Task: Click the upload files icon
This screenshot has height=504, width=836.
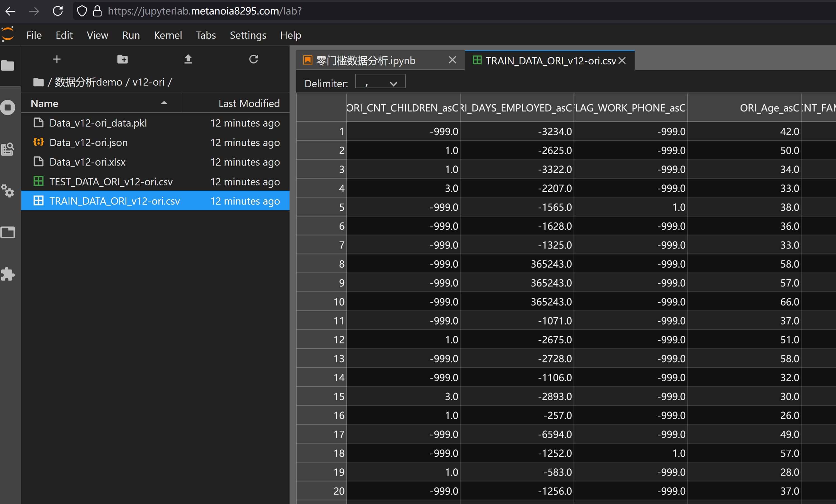Action: point(188,59)
